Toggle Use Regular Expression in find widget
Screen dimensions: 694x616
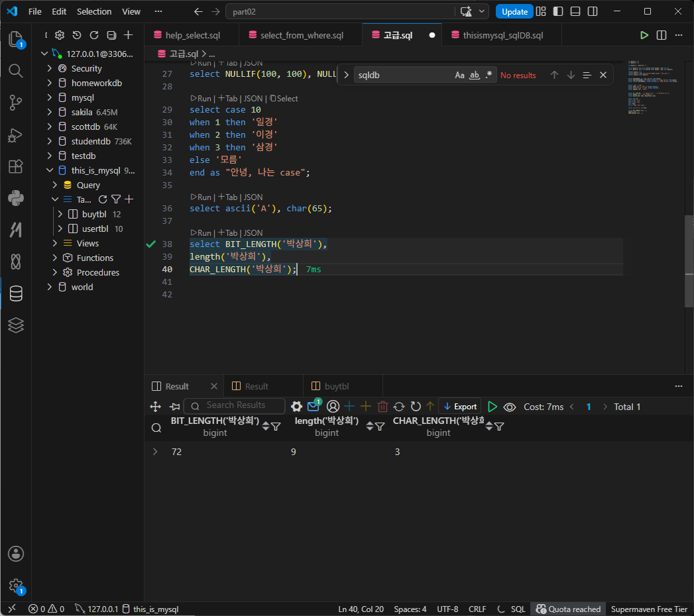pos(489,75)
